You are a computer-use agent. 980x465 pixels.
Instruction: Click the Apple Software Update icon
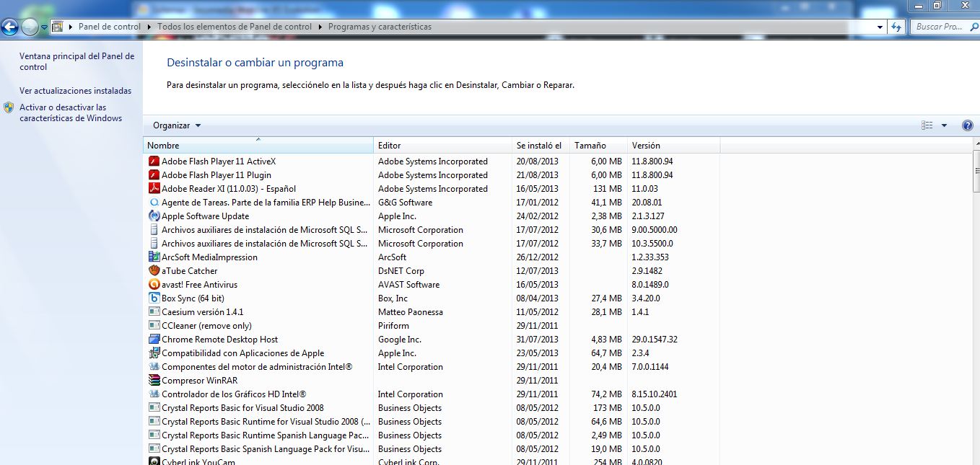[x=153, y=216]
